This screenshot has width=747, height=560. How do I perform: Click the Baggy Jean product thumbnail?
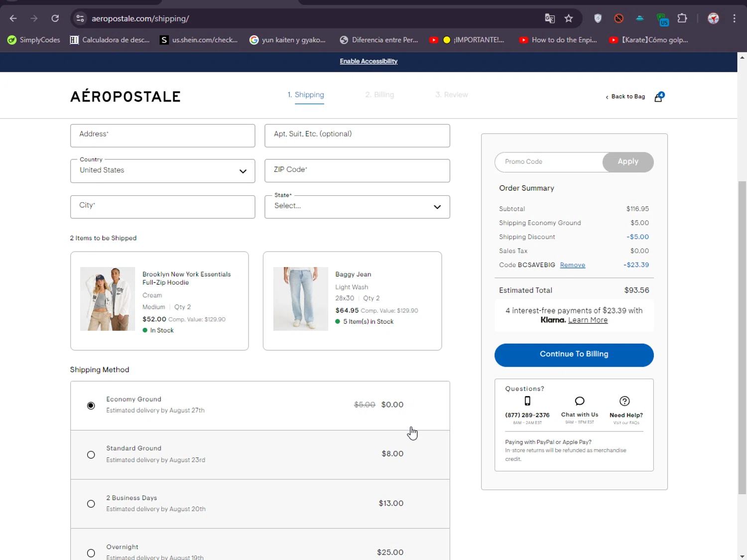[x=301, y=299]
